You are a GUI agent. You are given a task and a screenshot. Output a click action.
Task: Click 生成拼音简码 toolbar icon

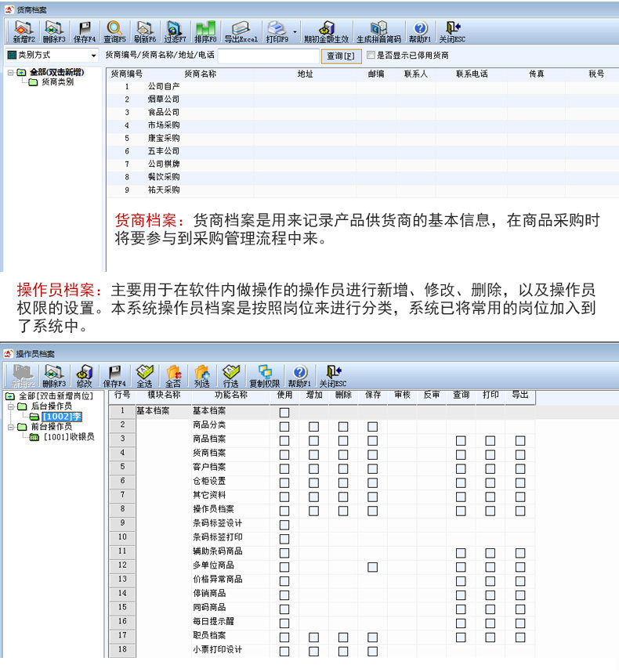(378, 32)
